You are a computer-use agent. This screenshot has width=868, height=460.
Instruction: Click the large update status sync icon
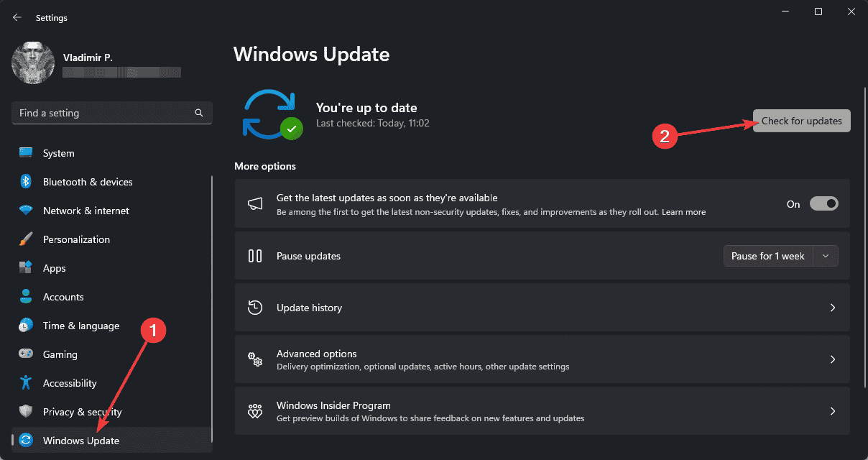(272, 114)
